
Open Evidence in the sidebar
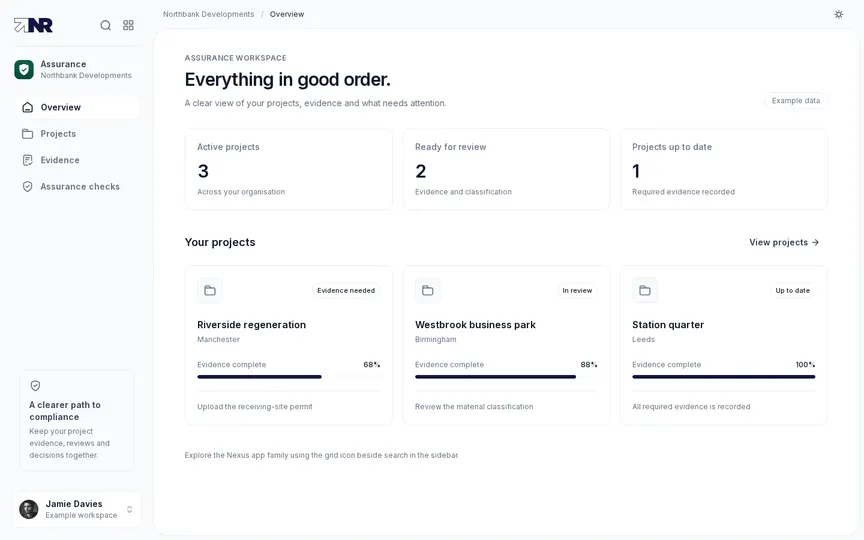point(77,160)
